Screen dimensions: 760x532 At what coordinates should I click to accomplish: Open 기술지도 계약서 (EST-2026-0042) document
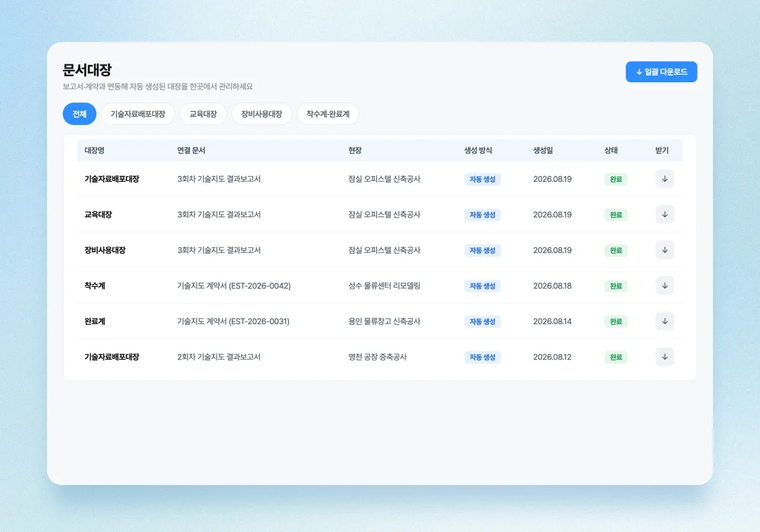coord(234,286)
